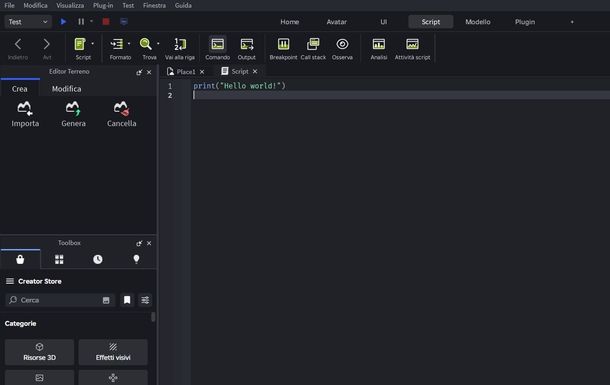The width and height of the screenshot is (610, 385).
Task: Expand the arrow next to the pause button
Action: click(91, 21)
